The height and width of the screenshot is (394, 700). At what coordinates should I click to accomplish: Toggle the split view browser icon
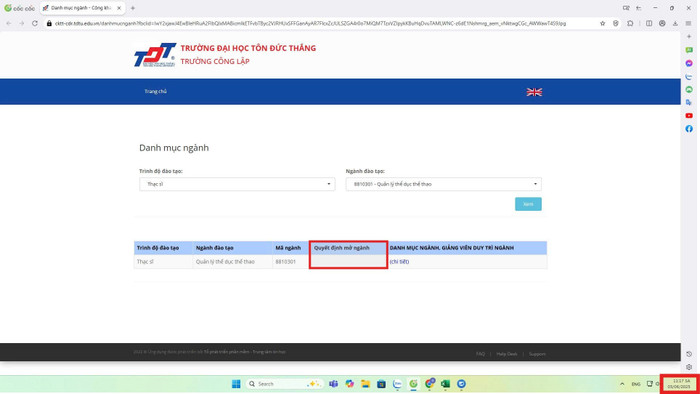(x=649, y=23)
